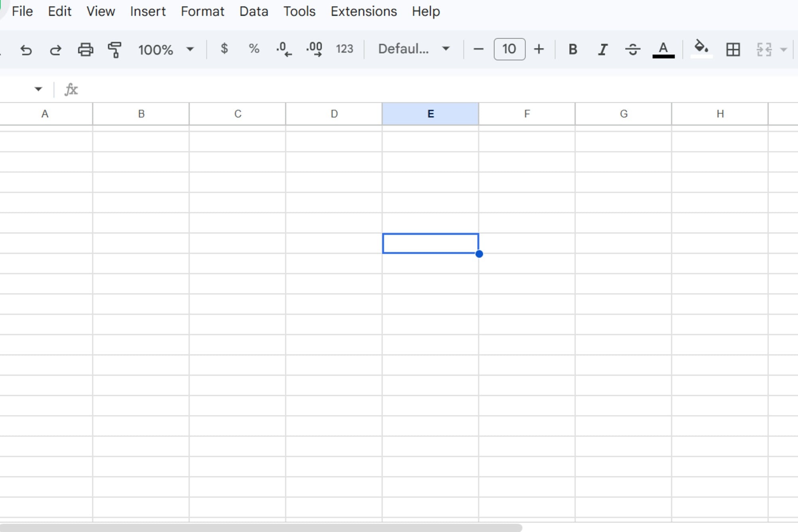This screenshot has height=532, width=798.
Task: Click the Merge cells icon
Action: tap(764, 49)
